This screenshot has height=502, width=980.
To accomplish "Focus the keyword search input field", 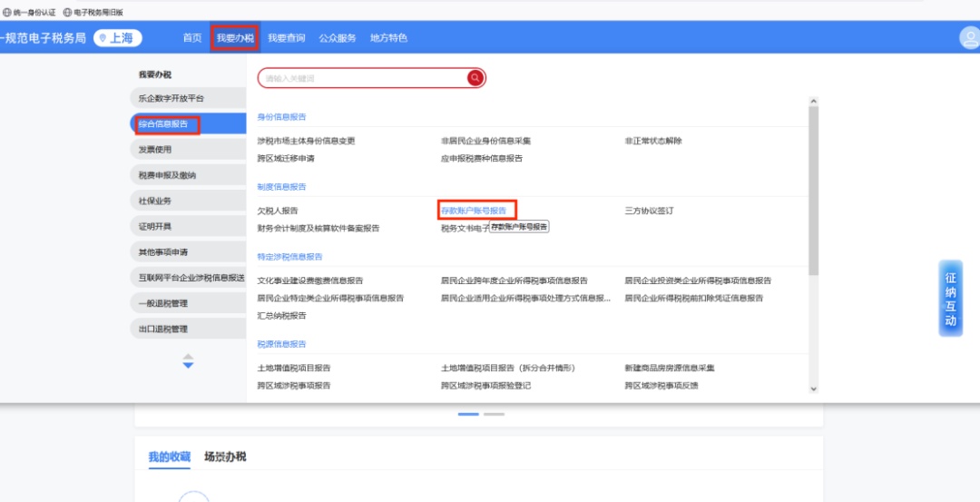I will pos(363,78).
